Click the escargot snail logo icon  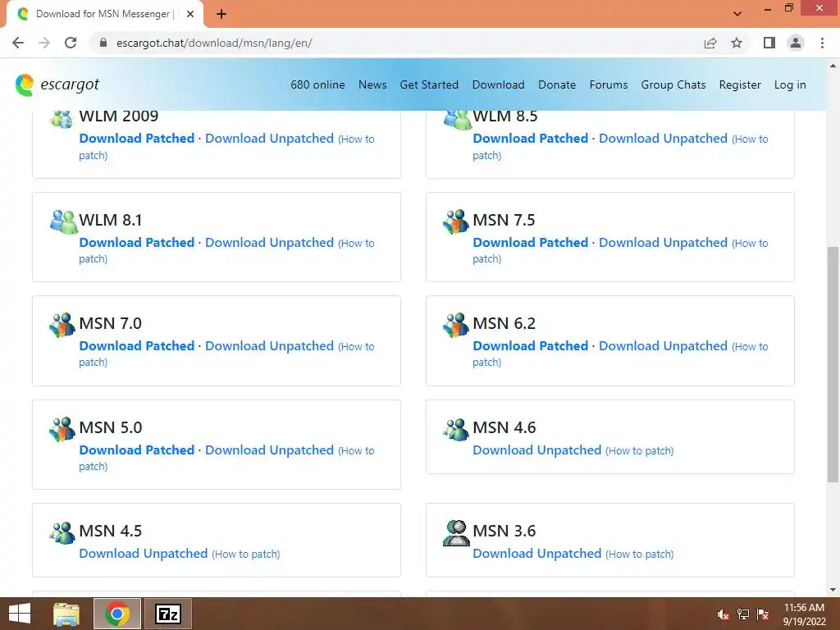point(25,84)
